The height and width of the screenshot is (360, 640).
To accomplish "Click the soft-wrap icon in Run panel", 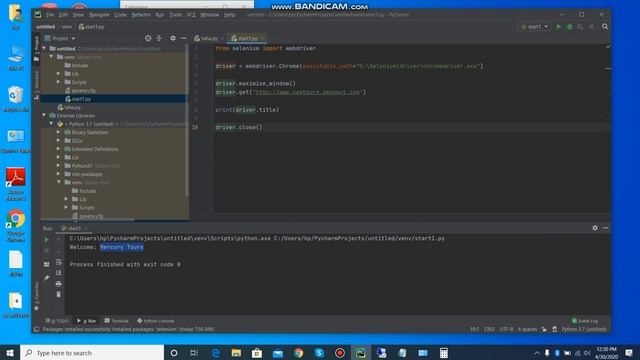I will coord(58,262).
